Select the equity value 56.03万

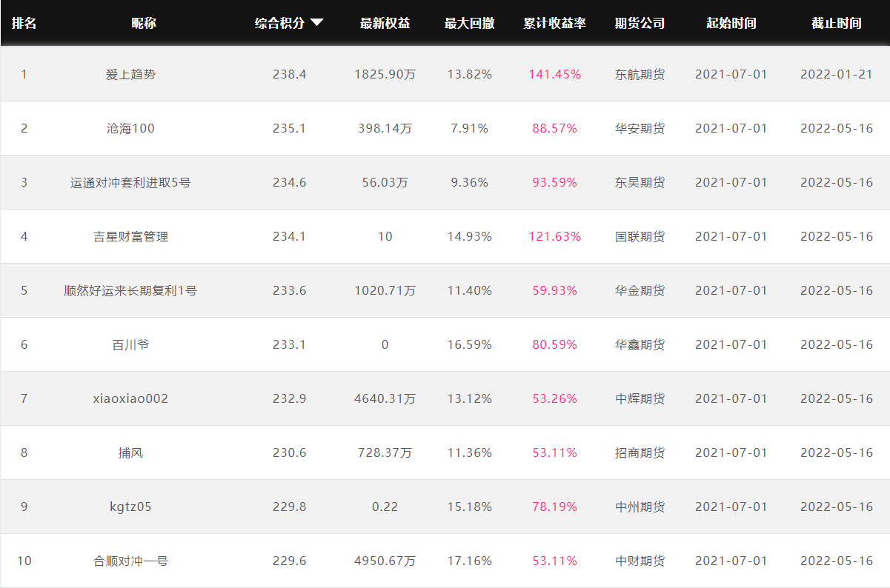(385, 182)
